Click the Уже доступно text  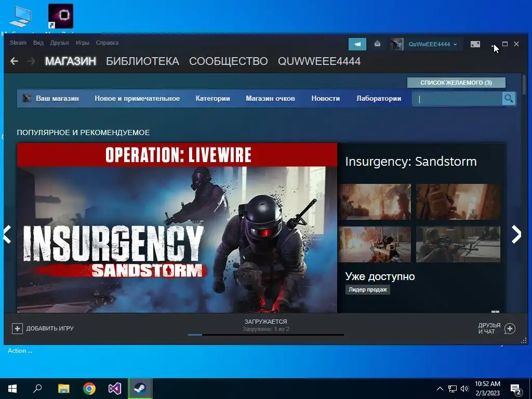[x=380, y=276]
